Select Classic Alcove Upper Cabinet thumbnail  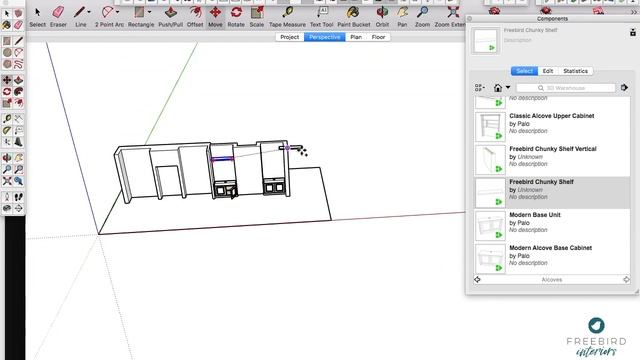(x=490, y=127)
